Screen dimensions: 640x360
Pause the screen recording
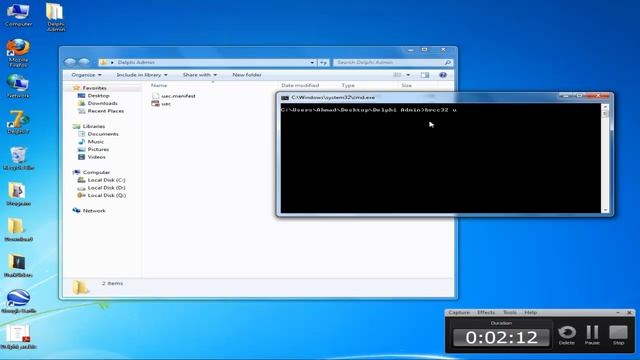point(592,335)
